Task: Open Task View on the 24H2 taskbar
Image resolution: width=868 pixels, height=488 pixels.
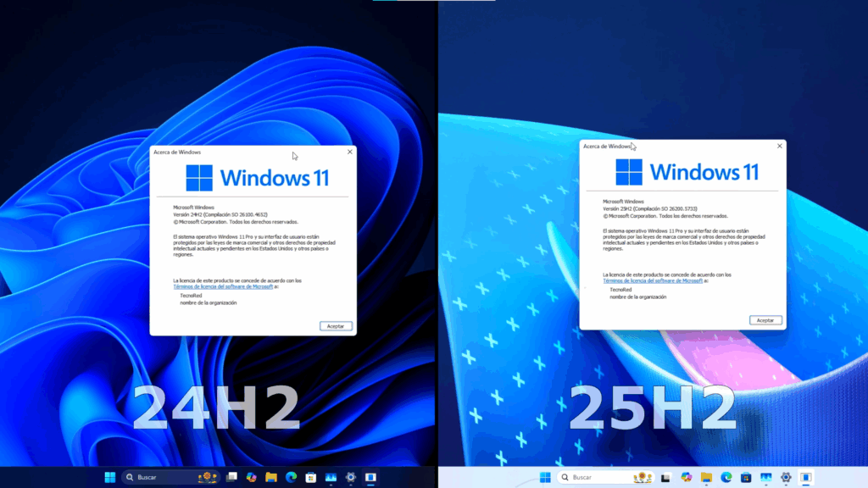Action: pos(231,477)
